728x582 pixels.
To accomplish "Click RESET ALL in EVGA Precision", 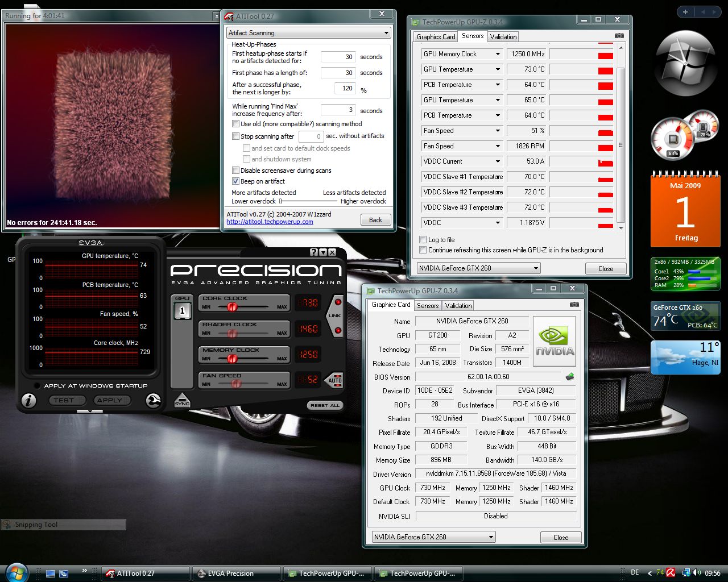I will [325, 405].
